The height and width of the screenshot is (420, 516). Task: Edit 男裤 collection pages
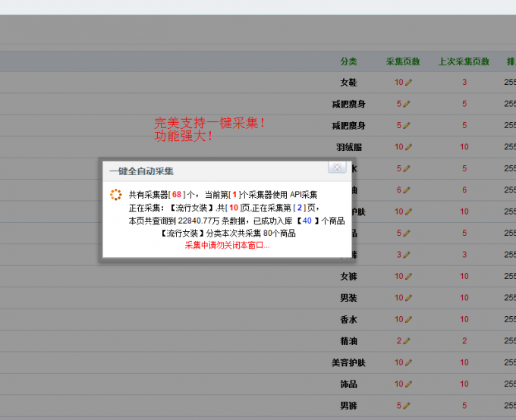click(407, 406)
